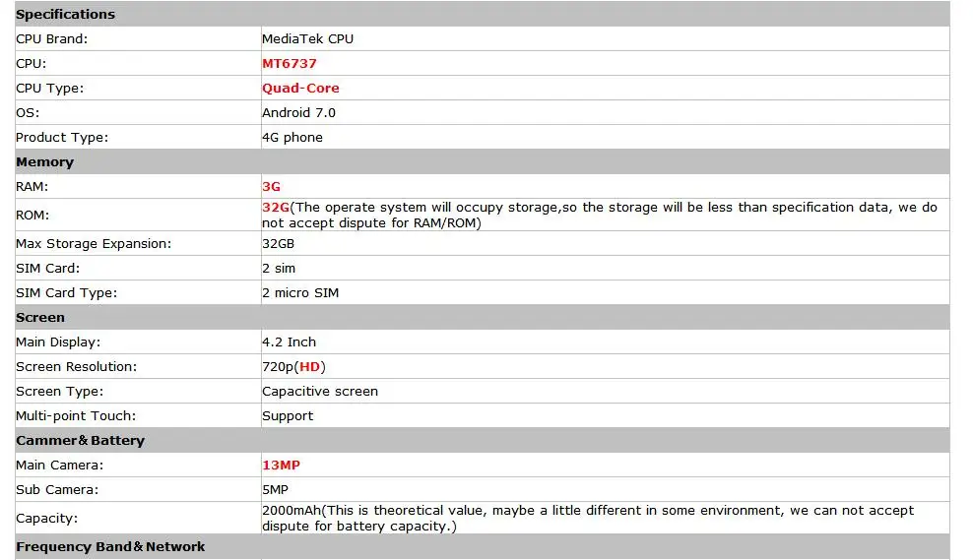Select the 32GB max storage expansion value
This screenshot has width=973, height=560.
pyautogui.click(x=278, y=244)
